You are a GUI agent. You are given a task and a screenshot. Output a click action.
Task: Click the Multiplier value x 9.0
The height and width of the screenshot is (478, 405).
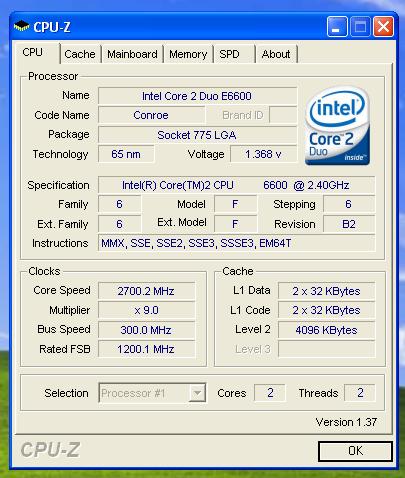[146, 310]
